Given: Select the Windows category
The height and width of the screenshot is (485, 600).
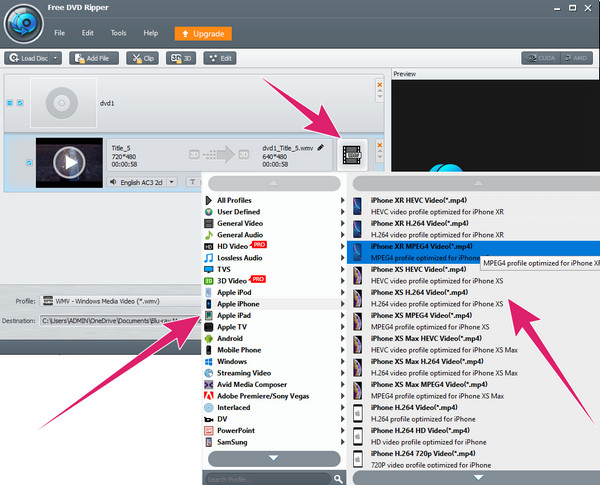Looking at the screenshot, I should click(274, 361).
